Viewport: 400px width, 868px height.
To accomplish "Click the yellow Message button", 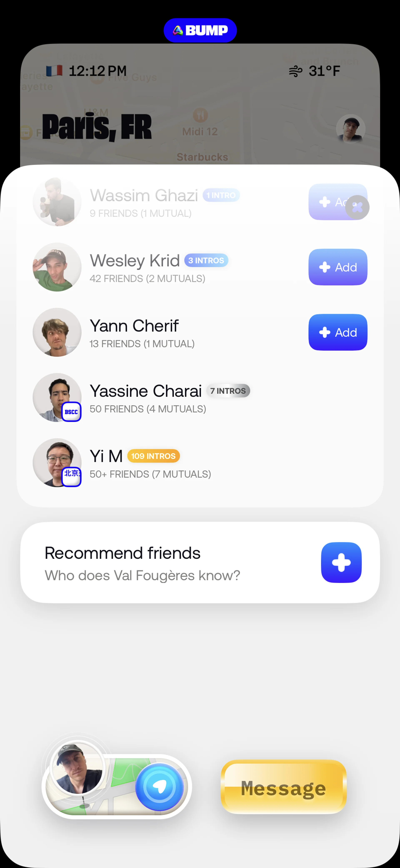I will pyautogui.click(x=284, y=787).
